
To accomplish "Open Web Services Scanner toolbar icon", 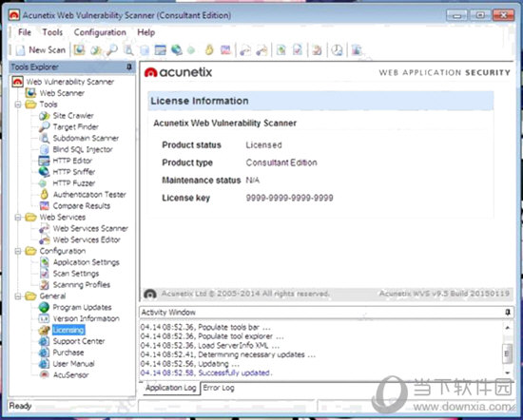I will (x=245, y=50).
